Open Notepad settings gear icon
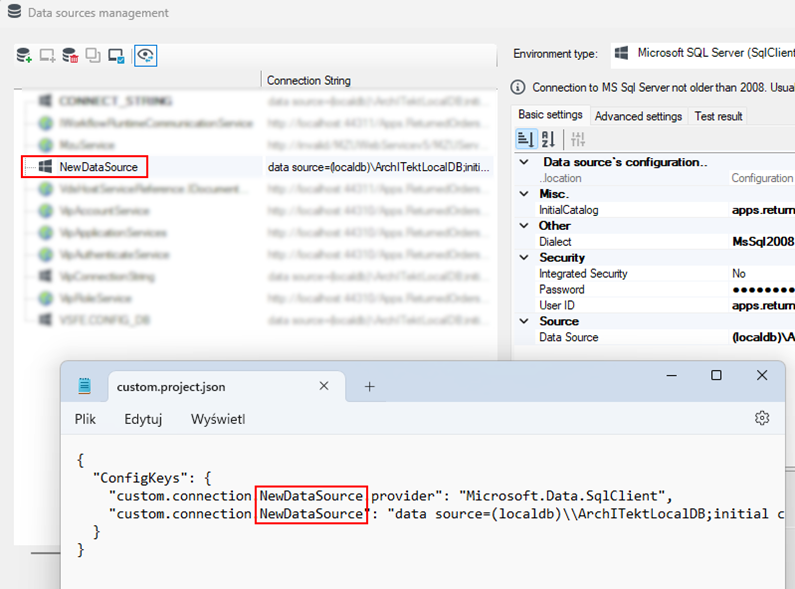 coord(762,418)
